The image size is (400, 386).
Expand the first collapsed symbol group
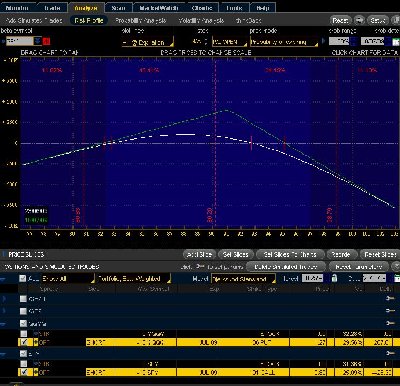click(4, 299)
